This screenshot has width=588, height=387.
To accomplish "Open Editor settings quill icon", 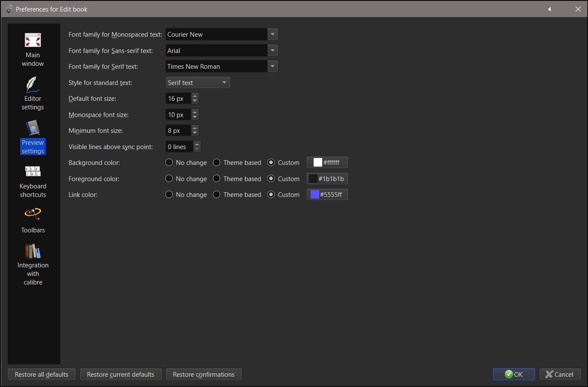I will coord(33,85).
